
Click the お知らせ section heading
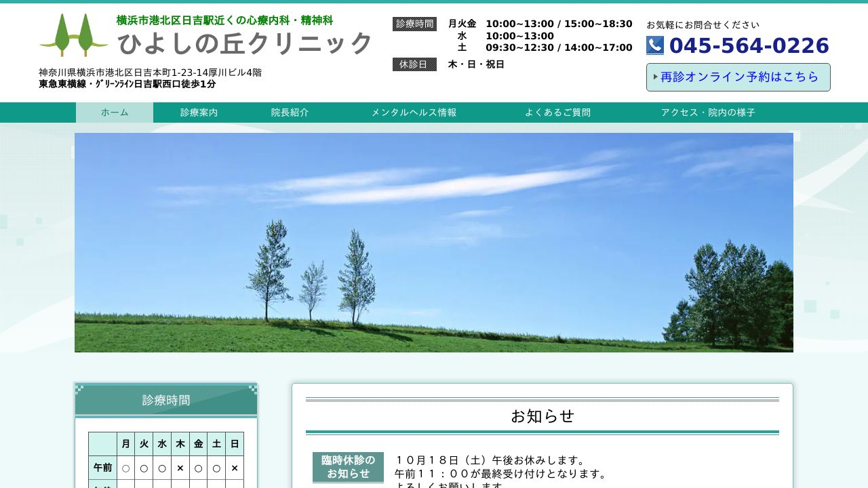click(542, 416)
